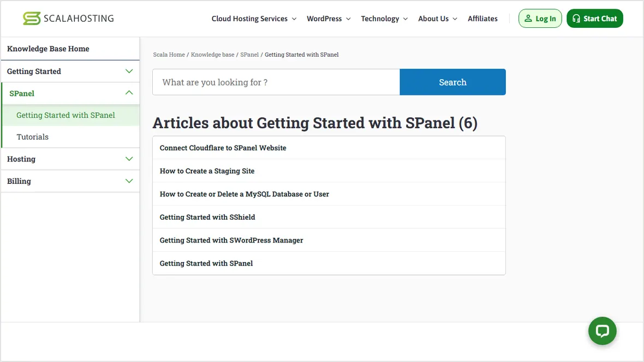Image resolution: width=644 pixels, height=362 pixels.
Task: Click the blue Search button
Action: tap(452, 82)
